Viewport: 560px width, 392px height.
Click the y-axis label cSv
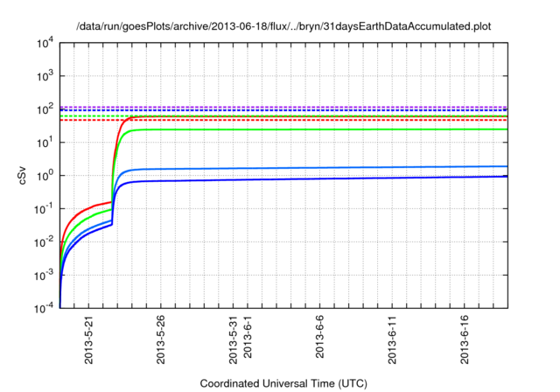pyautogui.click(x=22, y=175)
